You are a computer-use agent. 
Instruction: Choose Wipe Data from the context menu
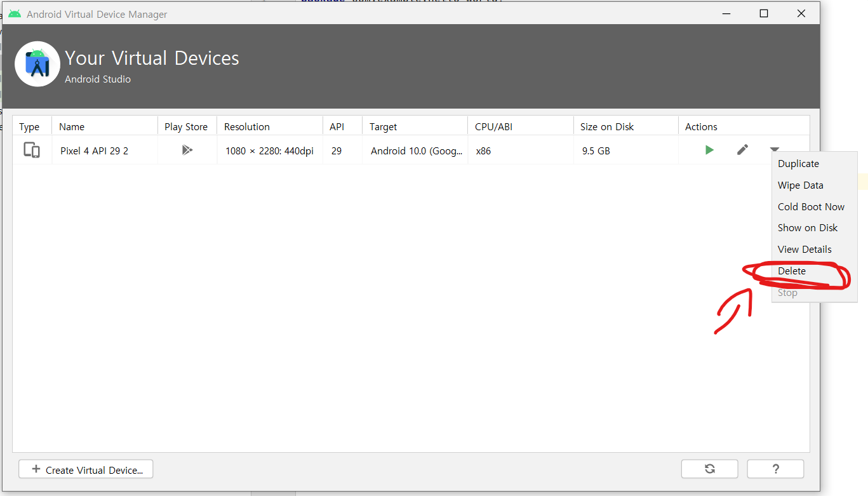point(800,185)
